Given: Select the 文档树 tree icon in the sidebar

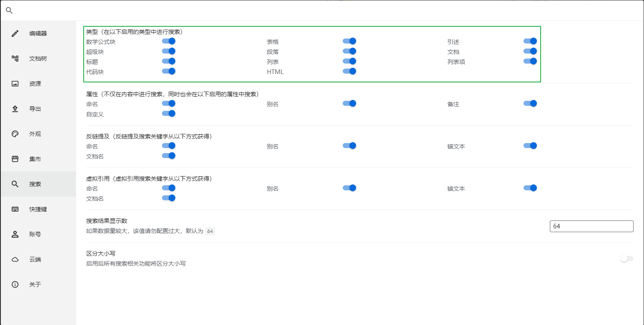Looking at the screenshot, I should [15, 59].
